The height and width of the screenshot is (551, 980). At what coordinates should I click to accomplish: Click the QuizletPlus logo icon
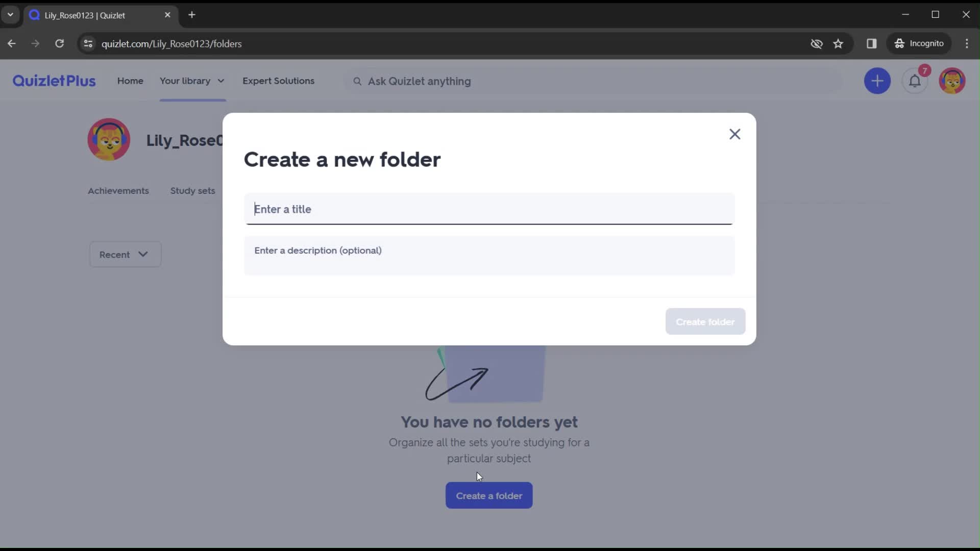pyautogui.click(x=53, y=81)
